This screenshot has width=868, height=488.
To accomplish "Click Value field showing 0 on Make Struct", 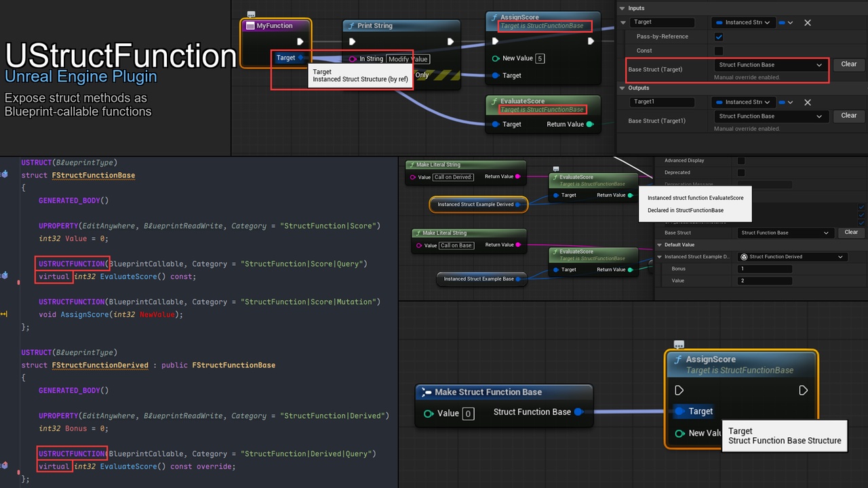I will click(x=468, y=413).
